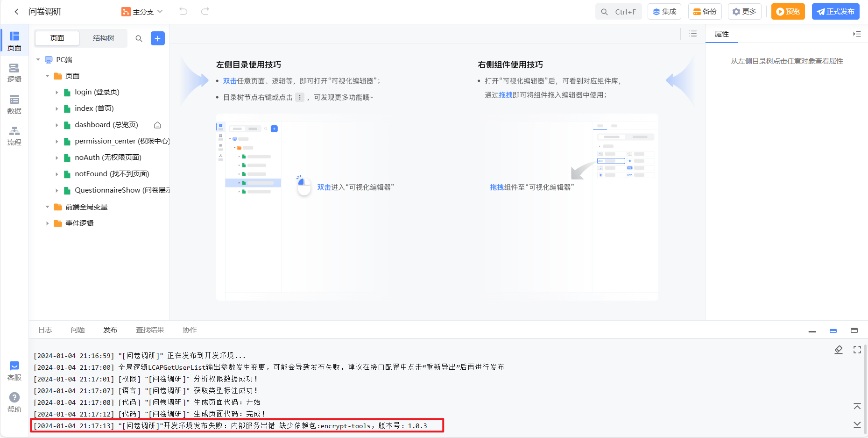
Task: Open the 主分支 branch dropdown
Action: point(142,12)
